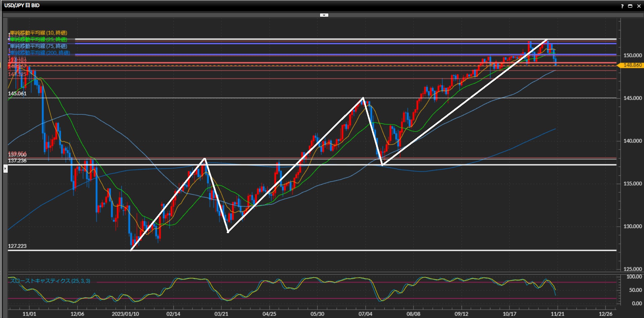The image size is (644, 318).
Task: Select the 10-period simple moving average label
Action: click(39, 33)
